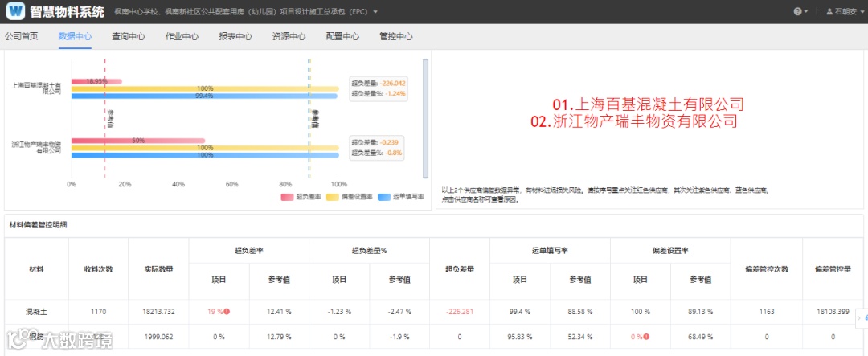Image resolution: width=868 pixels, height=356 pixels.
Task: Expand the help menu dropdown arrow
Action: [x=806, y=11]
